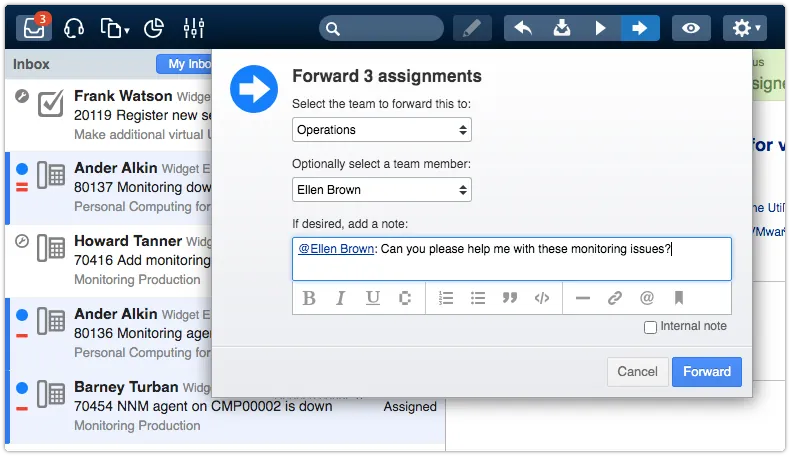Screen dimensions: 790x456
Task: Click the blue dot on Ander Alkin 80137
Action: click(22, 169)
